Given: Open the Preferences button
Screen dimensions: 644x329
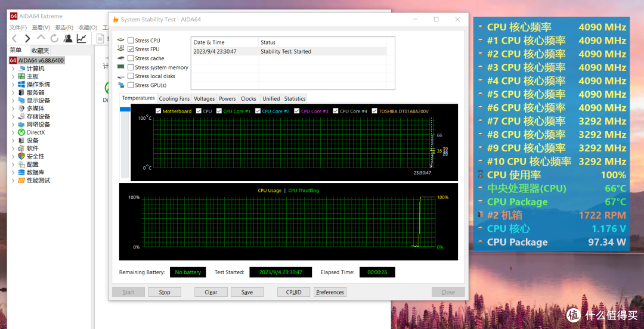Looking at the screenshot, I should 330,292.
